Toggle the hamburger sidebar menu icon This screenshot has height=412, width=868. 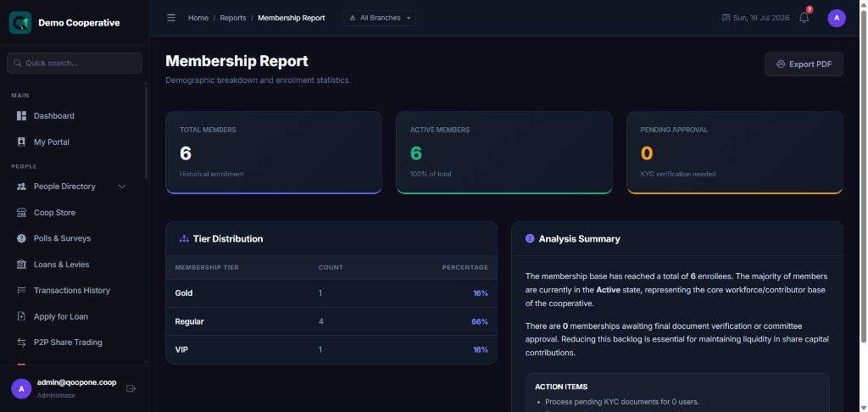click(x=171, y=18)
